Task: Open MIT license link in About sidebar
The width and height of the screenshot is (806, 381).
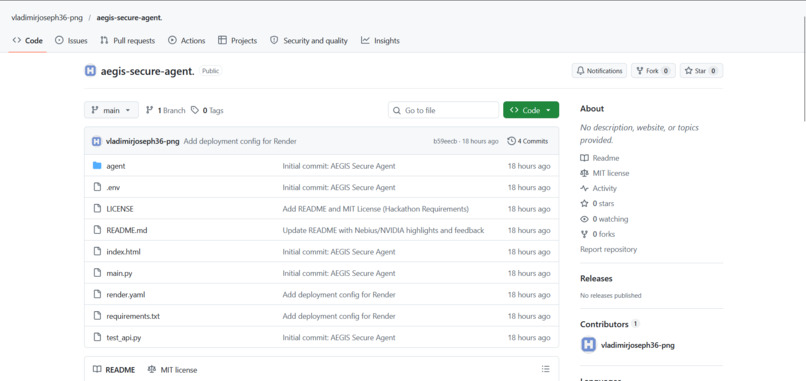Action: [x=604, y=173]
